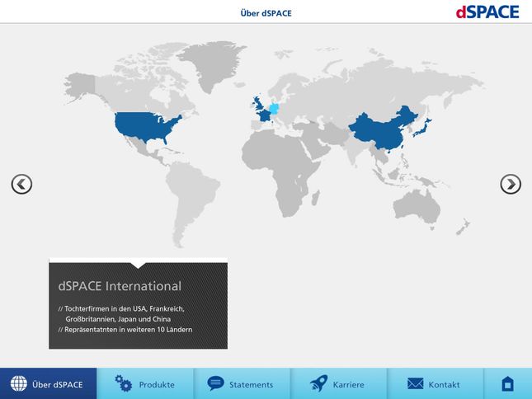Click the globe icon for Über dSPACE
Viewport: 532px width, 399px height.
pos(19,383)
